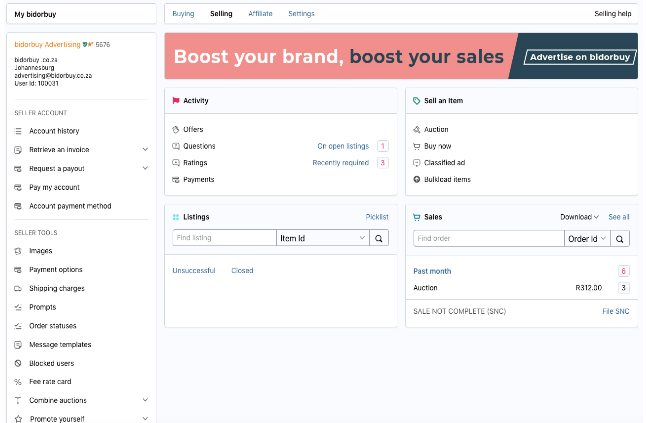Click the Promote yourself star icon
This screenshot has width=646, height=423.
[18, 419]
